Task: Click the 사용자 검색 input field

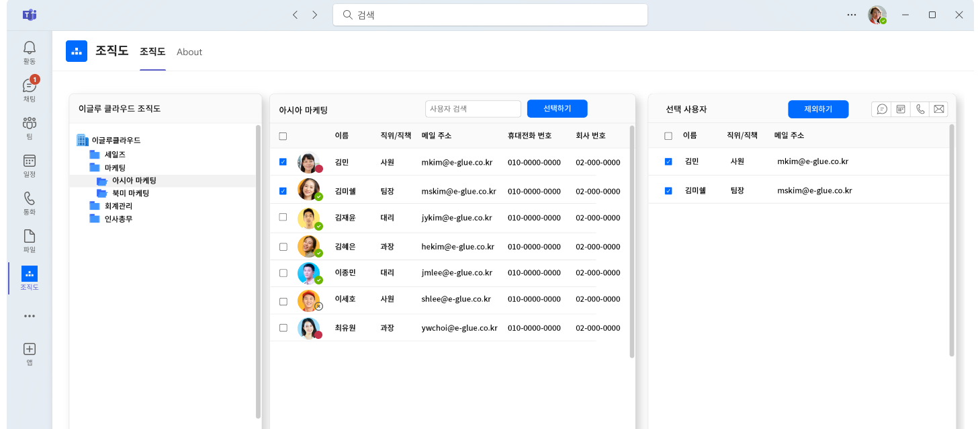Action: click(473, 109)
